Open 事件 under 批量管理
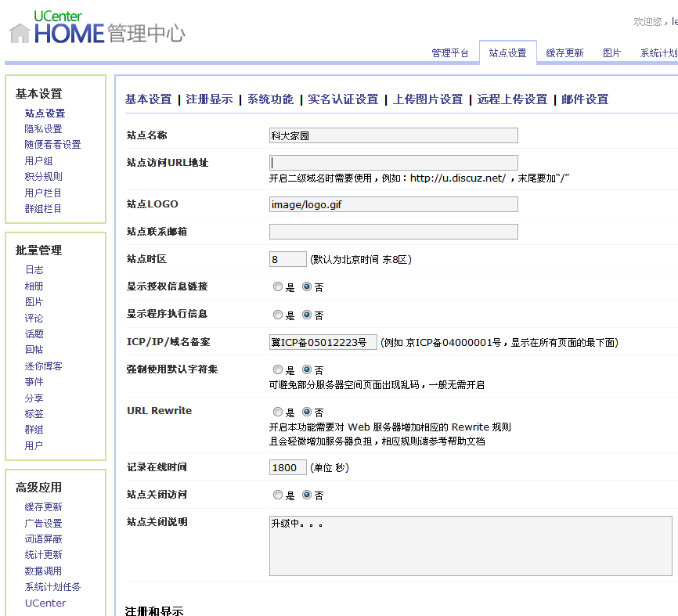Screen dimensions: 678x616 [34, 382]
